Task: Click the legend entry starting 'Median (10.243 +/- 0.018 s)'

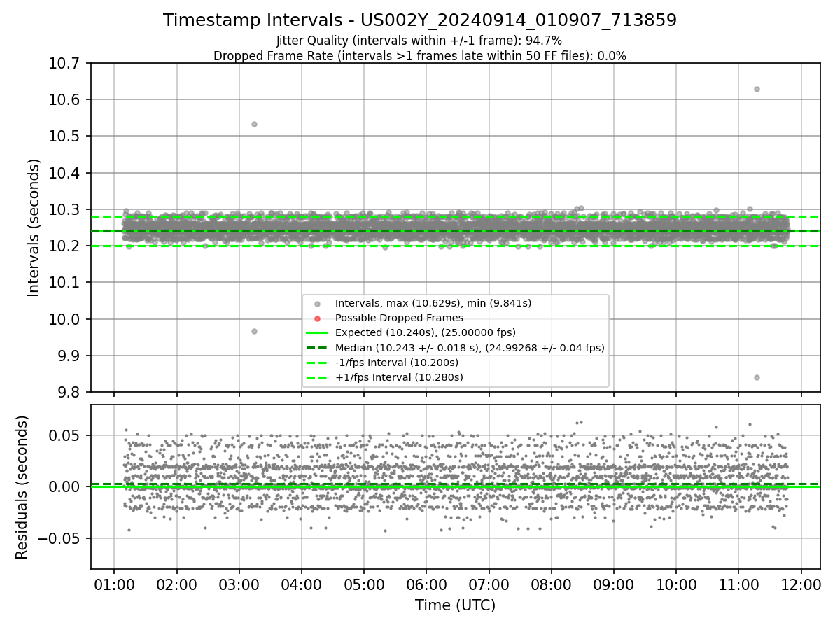Action: [x=470, y=347]
